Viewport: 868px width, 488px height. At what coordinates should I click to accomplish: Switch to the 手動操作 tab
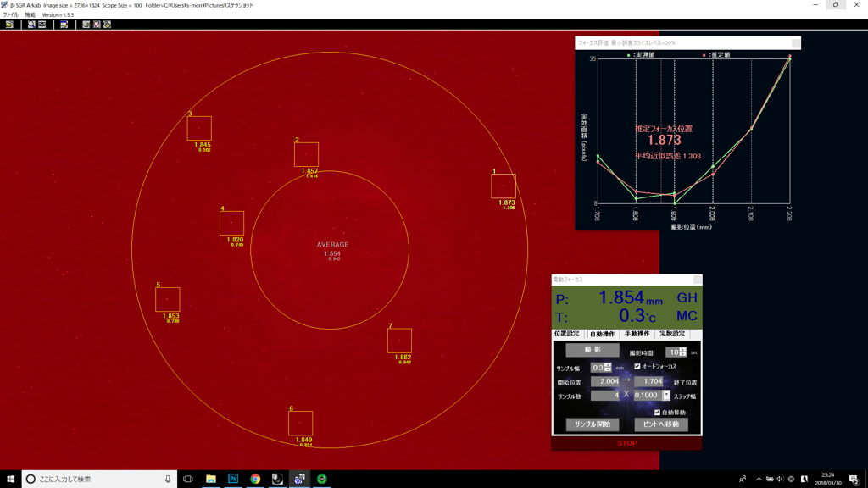pyautogui.click(x=637, y=334)
